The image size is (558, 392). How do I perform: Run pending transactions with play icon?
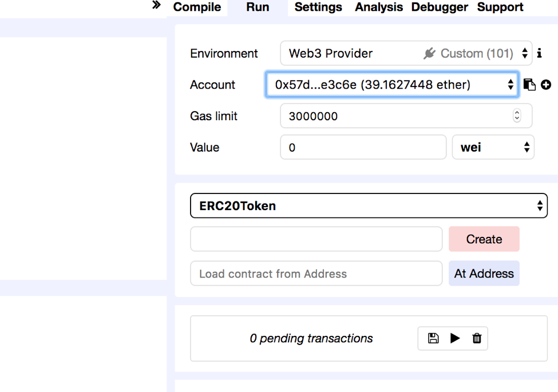click(x=455, y=338)
